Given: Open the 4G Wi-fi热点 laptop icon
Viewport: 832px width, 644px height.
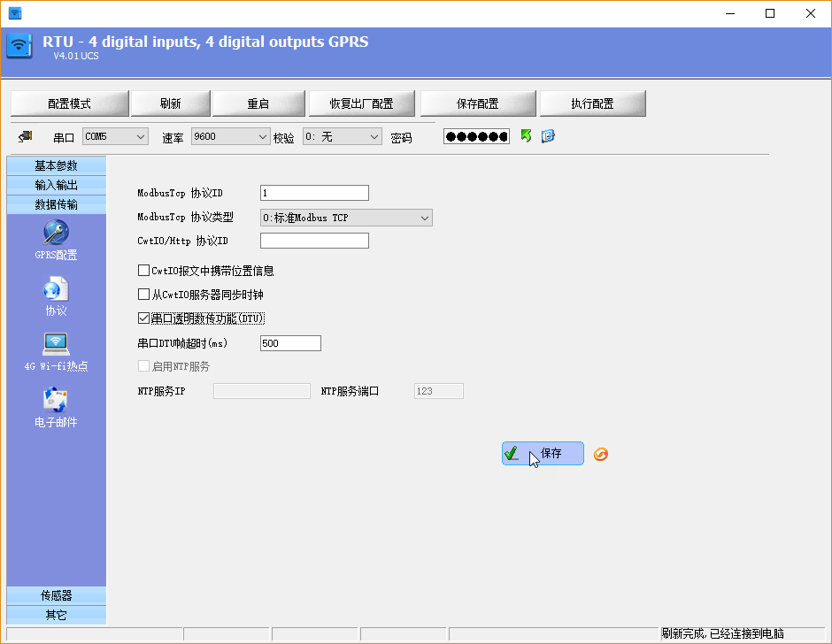Looking at the screenshot, I should (x=56, y=344).
